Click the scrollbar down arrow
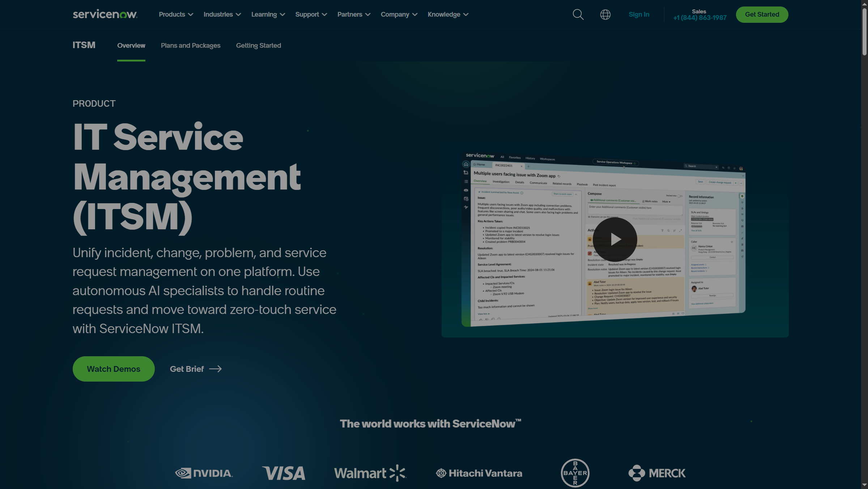The height and width of the screenshot is (489, 868). [864, 485]
